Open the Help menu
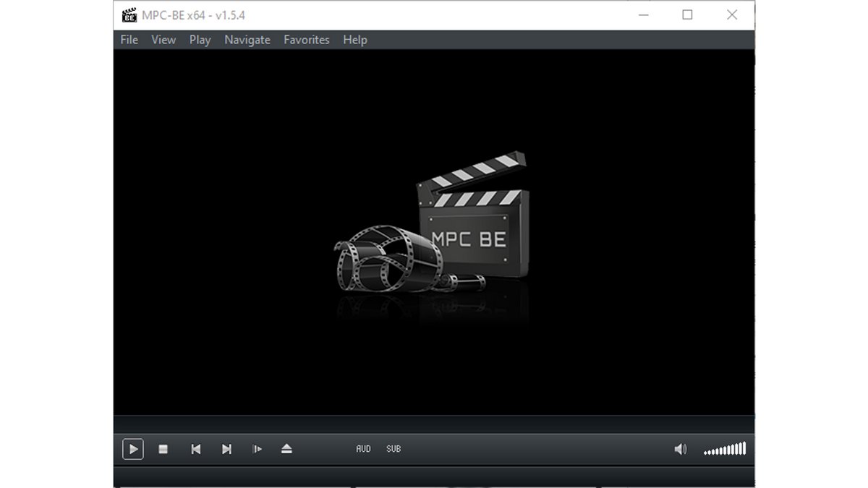 (354, 40)
